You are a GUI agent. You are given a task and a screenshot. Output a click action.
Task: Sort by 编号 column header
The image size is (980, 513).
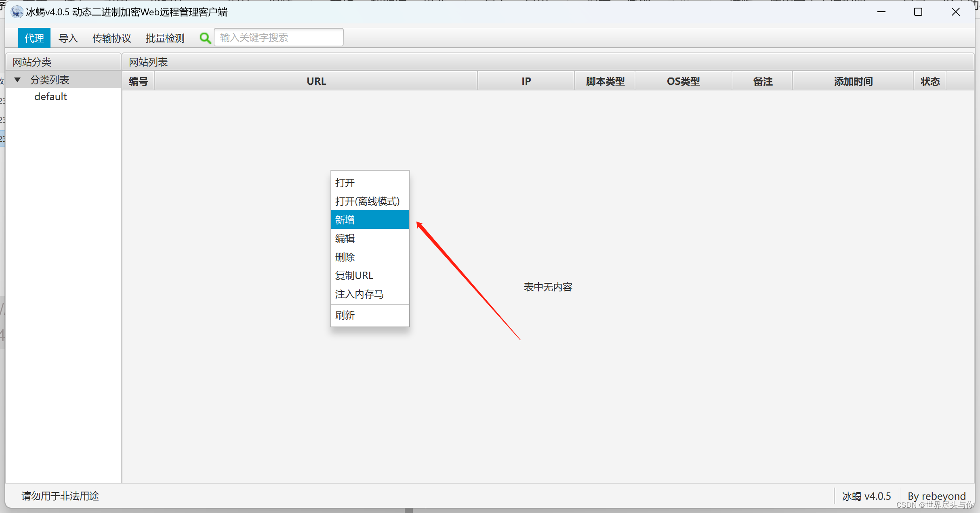click(x=139, y=81)
